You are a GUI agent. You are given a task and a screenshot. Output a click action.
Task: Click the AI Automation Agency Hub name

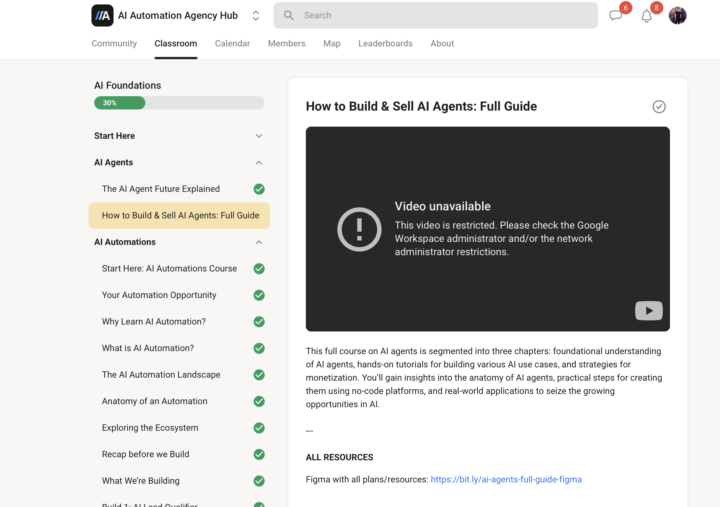point(178,16)
